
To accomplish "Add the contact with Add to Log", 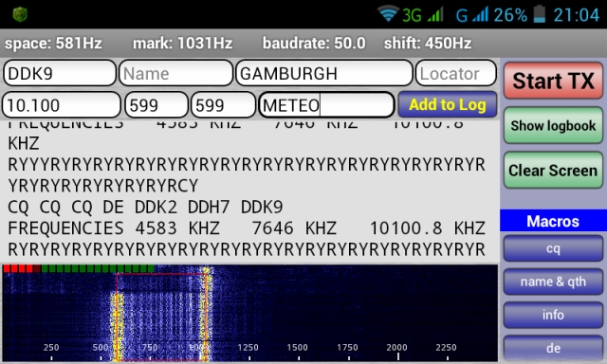I will tap(447, 104).
